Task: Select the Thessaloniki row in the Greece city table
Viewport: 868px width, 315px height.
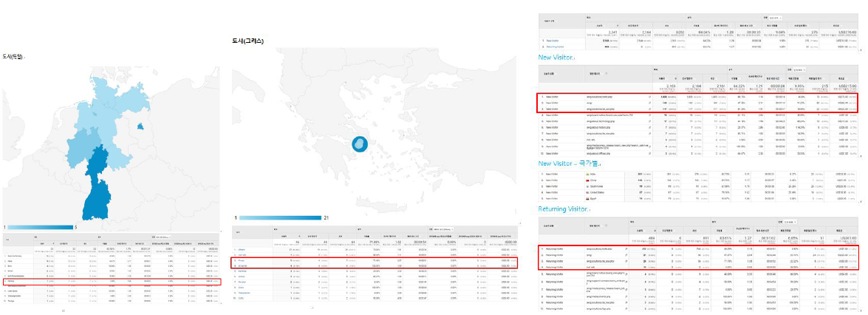Action: (x=375, y=293)
